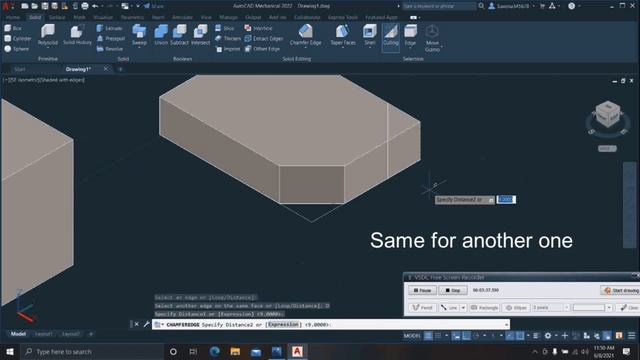
Task: Toggle the Culling selection option
Action: coord(391,37)
